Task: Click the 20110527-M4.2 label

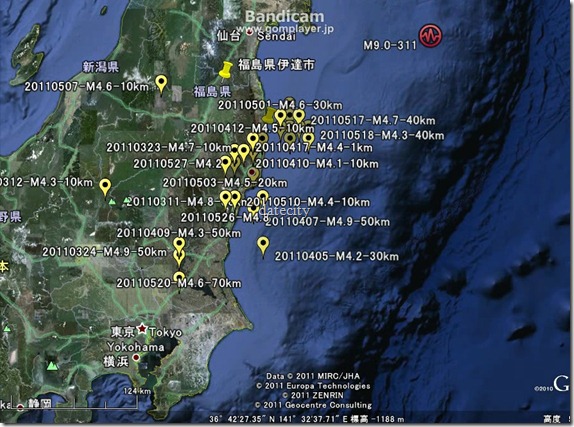Action: click(178, 164)
